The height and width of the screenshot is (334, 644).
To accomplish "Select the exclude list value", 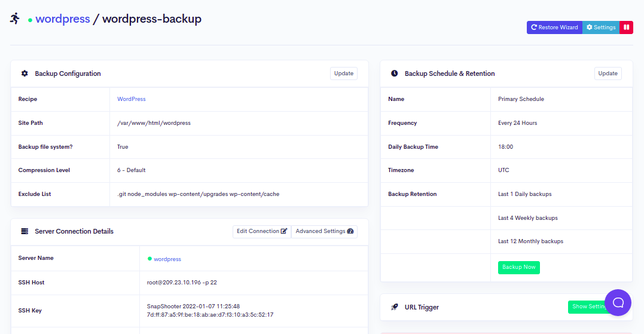I will click(199, 194).
